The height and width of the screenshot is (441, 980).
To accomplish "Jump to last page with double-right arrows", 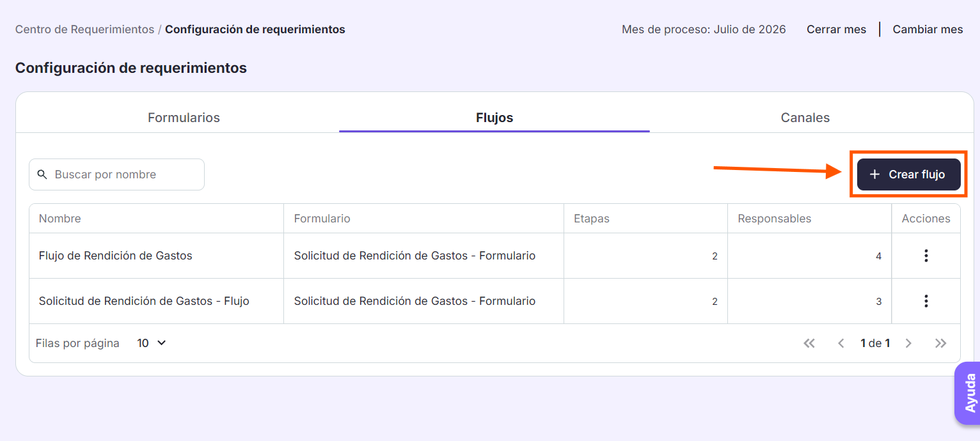I will point(940,343).
